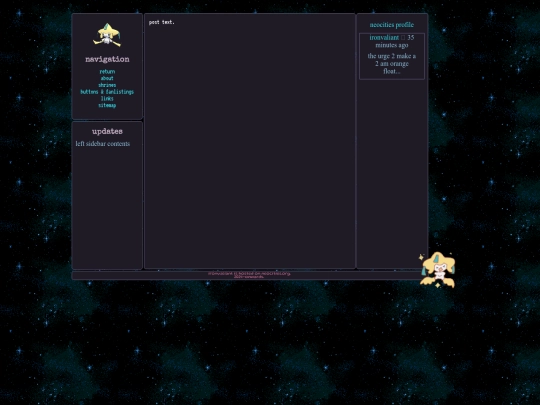The image size is (540, 405).
Task: Go to the about page link
Action: point(107,78)
